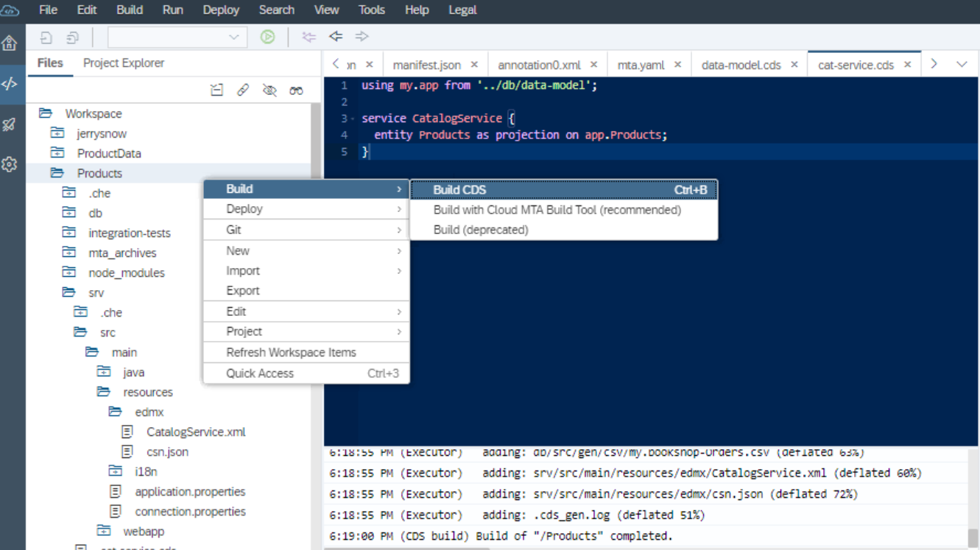This screenshot has width=980, height=550.
Task: Open CatalogService.xml file in tree
Action: pyautogui.click(x=196, y=431)
